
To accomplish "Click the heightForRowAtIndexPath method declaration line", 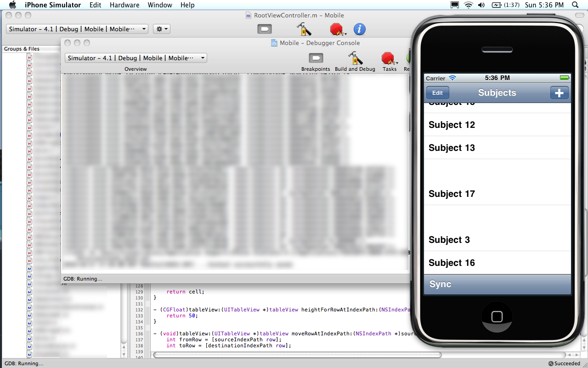I will pyautogui.click(x=281, y=310).
